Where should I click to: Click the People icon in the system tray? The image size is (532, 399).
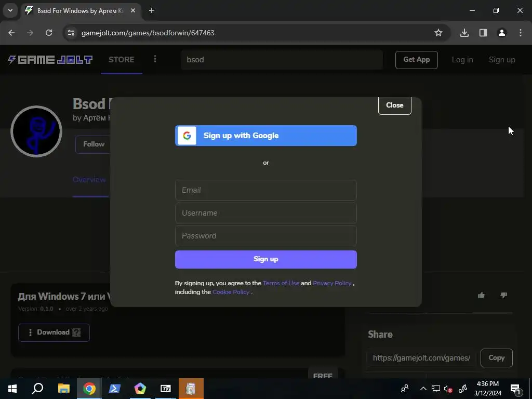pyautogui.click(x=405, y=389)
